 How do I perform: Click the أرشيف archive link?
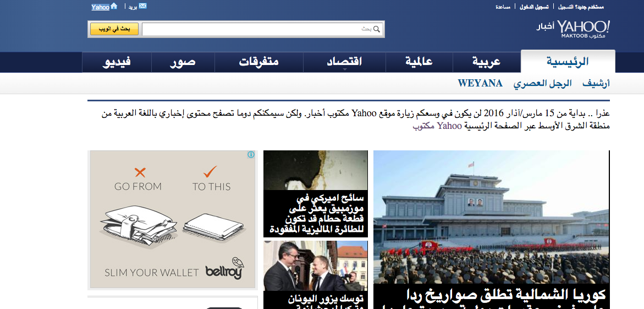596,84
